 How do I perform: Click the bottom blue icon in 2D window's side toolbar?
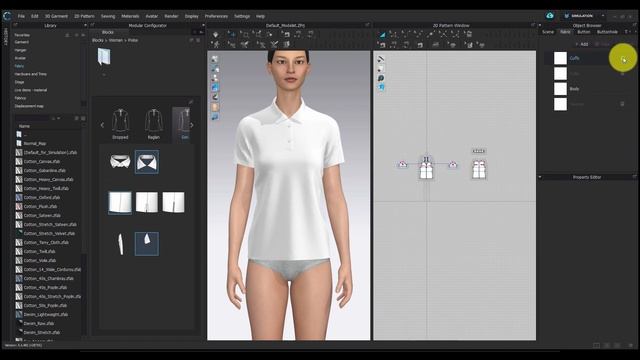pyautogui.click(x=380, y=87)
